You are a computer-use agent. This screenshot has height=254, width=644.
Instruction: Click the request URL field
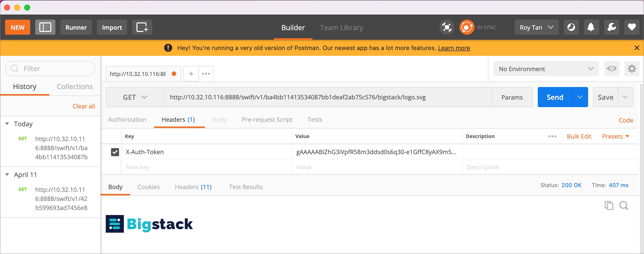pos(328,97)
